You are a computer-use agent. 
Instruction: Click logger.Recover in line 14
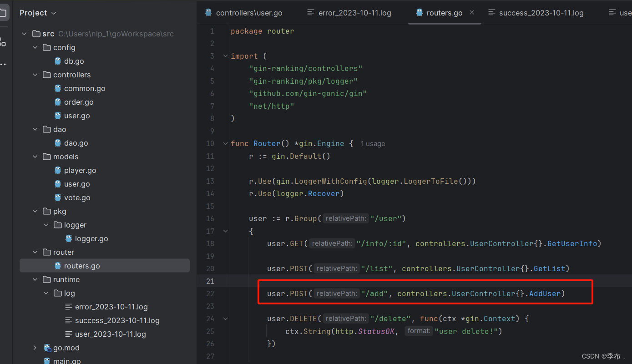308,193
